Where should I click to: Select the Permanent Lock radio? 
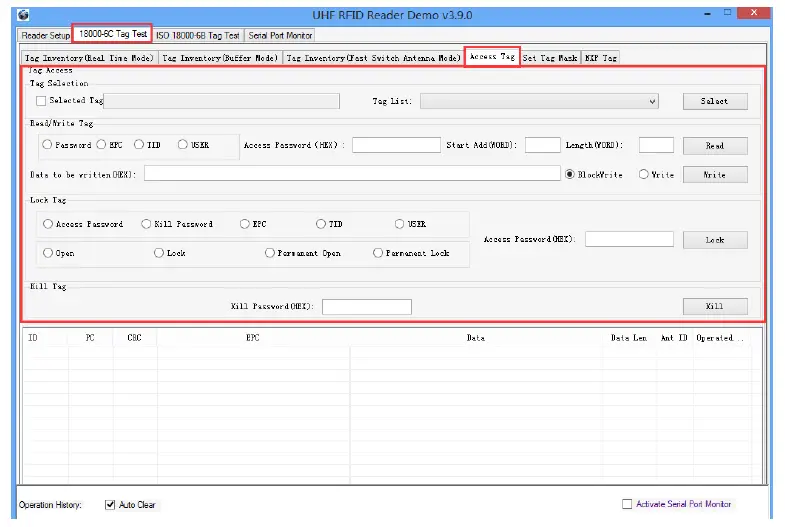point(378,253)
